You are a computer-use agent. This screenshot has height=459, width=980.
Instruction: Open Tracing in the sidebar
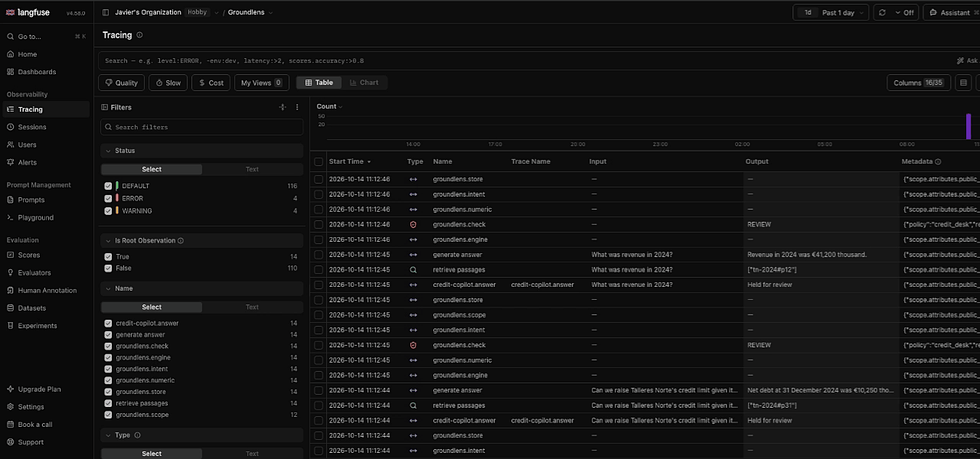pyautogui.click(x=46, y=109)
